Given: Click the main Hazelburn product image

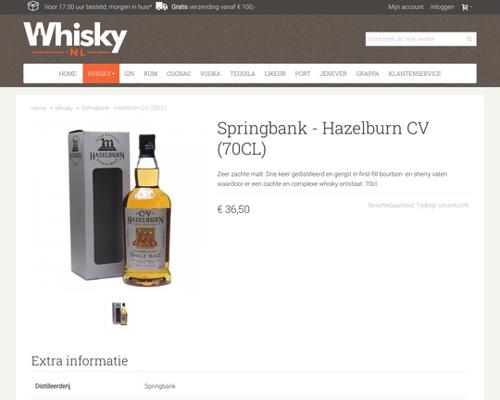Looking at the screenshot, I should click(x=120, y=208).
